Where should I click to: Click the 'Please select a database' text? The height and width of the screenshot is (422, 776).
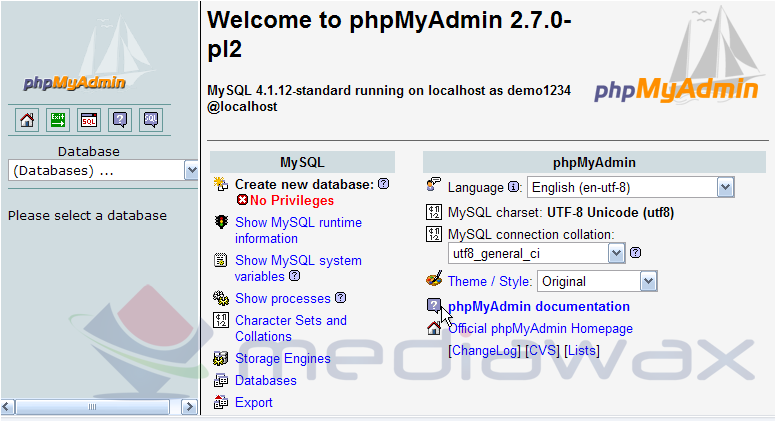(x=88, y=216)
